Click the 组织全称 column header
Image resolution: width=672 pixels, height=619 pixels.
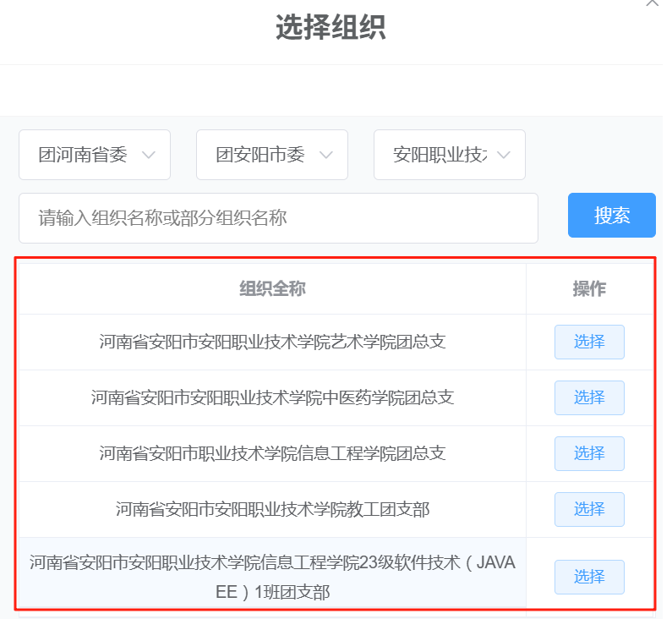[x=272, y=289]
